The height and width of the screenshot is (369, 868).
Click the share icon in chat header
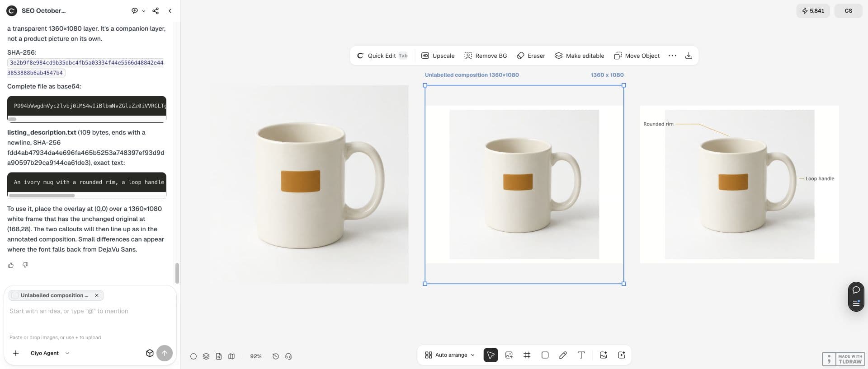[156, 10]
